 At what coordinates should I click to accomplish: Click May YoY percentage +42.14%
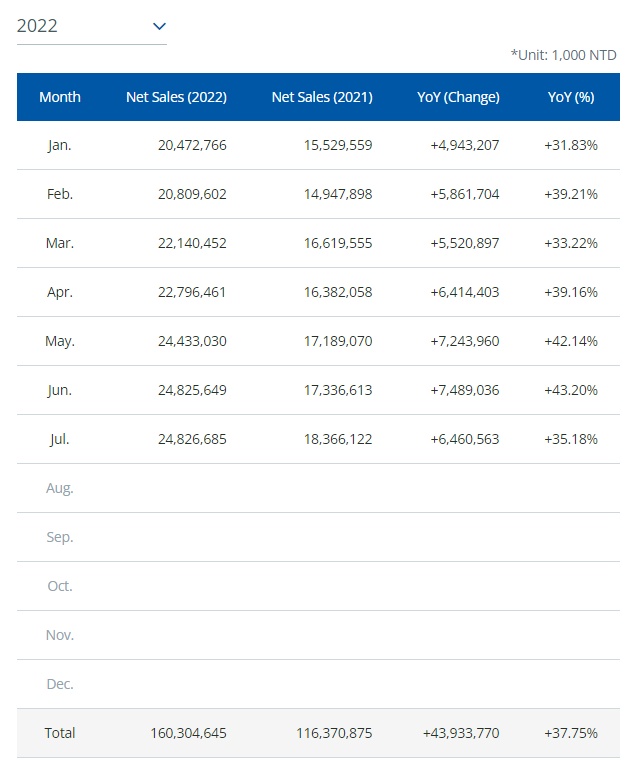click(571, 341)
